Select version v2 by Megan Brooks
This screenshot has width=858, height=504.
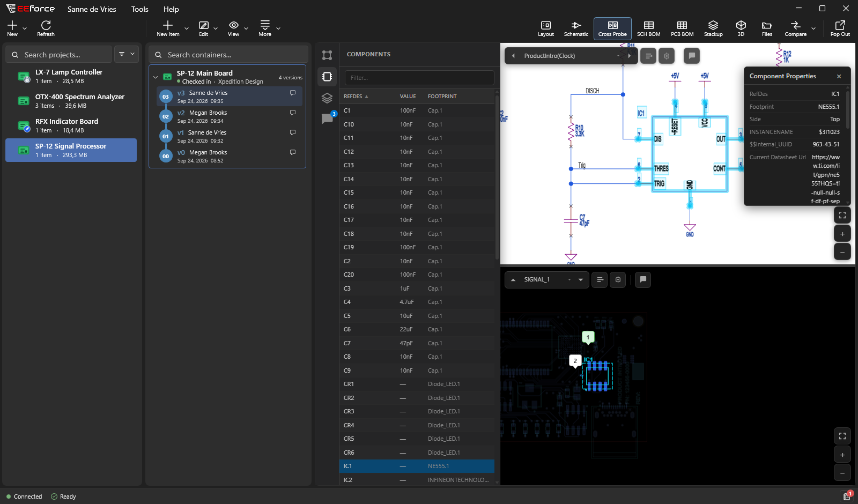click(x=231, y=116)
